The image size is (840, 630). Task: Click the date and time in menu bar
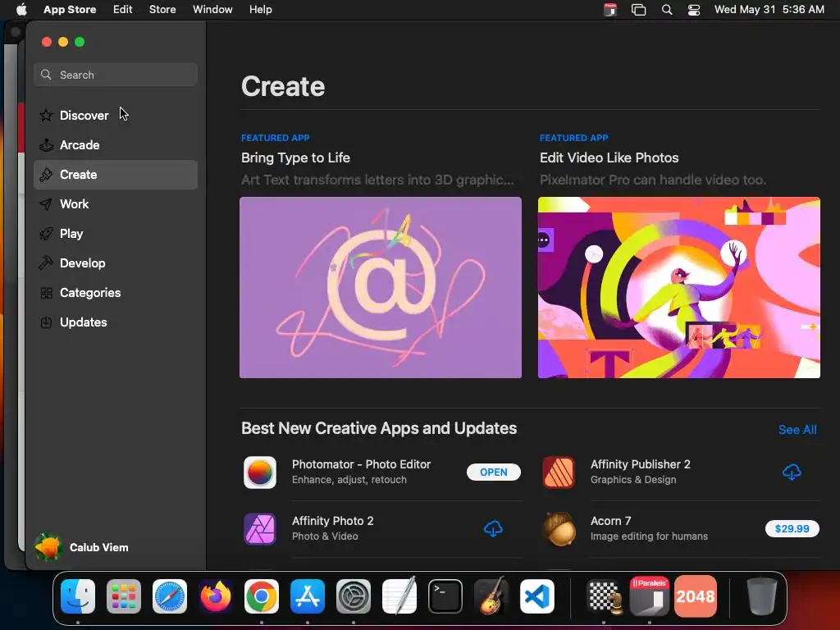click(x=769, y=10)
